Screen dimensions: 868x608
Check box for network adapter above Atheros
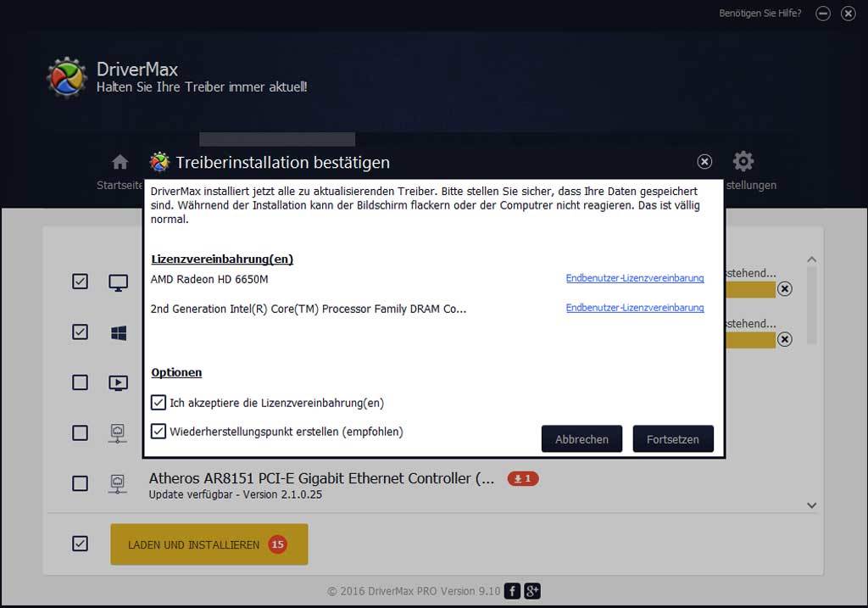click(80, 432)
